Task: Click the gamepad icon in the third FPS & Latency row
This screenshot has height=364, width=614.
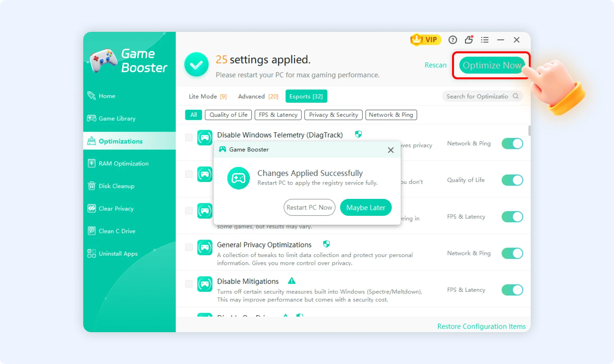Action: coord(205,211)
